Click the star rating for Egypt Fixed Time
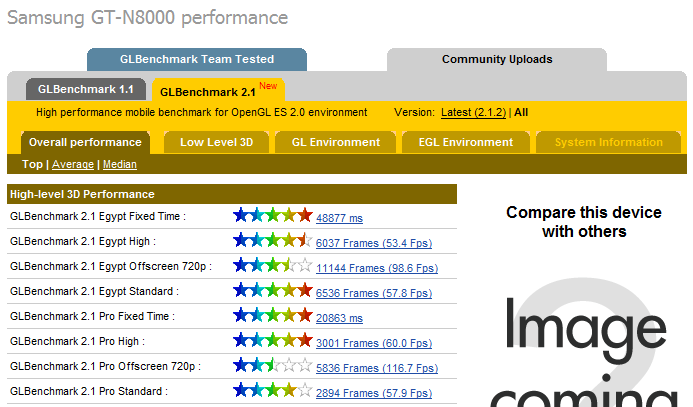The width and height of the screenshot is (693, 407). pos(273,215)
